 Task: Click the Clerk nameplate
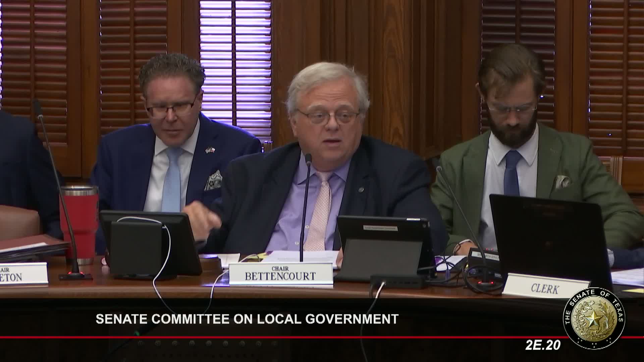click(x=545, y=288)
